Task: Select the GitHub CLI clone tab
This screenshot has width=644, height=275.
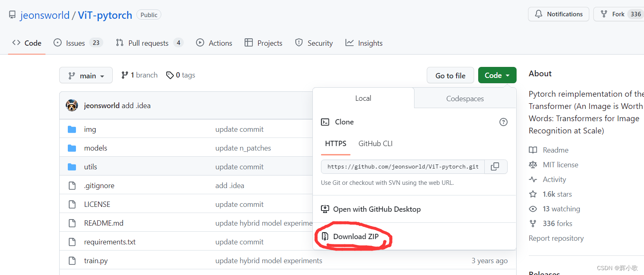Action: pos(375,144)
